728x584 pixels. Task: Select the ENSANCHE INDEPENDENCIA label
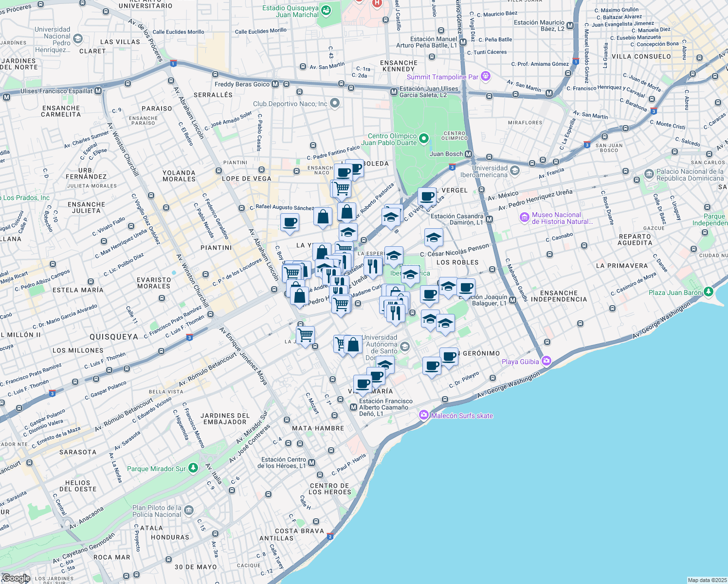pyautogui.click(x=559, y=296)
